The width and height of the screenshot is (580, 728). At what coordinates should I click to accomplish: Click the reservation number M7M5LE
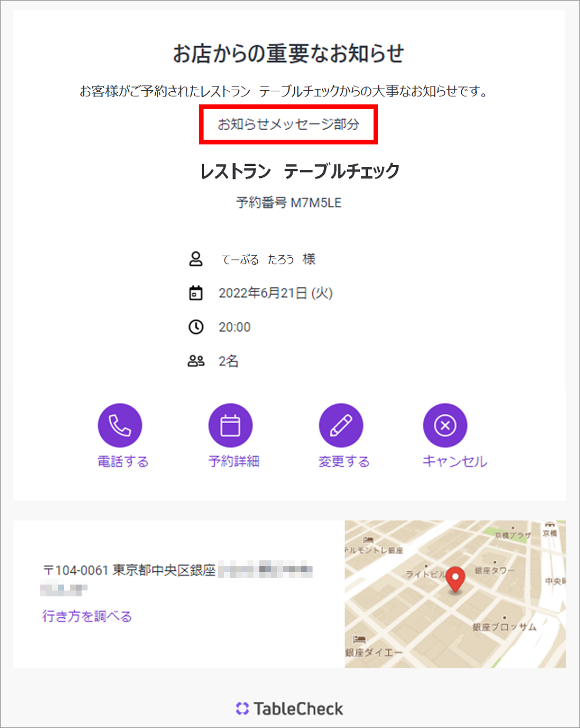pyautogui.click(x=289, y=203)
